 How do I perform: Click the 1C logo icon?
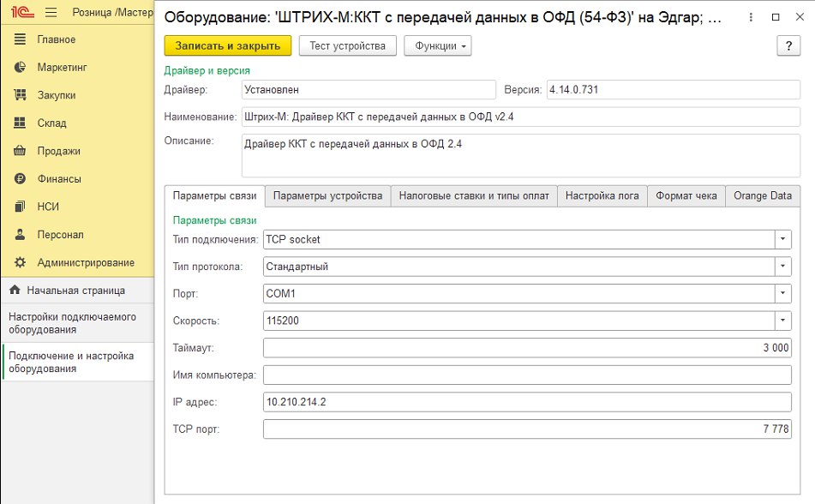[19, 13]
